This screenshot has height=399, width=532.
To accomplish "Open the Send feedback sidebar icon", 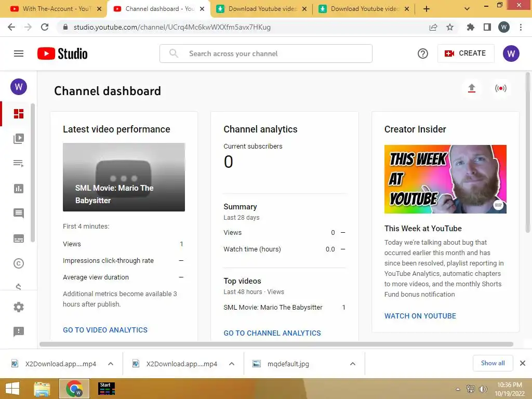I will tap(19, 331).
